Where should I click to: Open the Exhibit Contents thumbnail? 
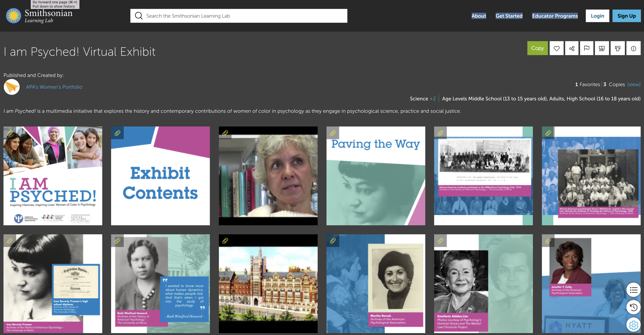click(160, 176)
